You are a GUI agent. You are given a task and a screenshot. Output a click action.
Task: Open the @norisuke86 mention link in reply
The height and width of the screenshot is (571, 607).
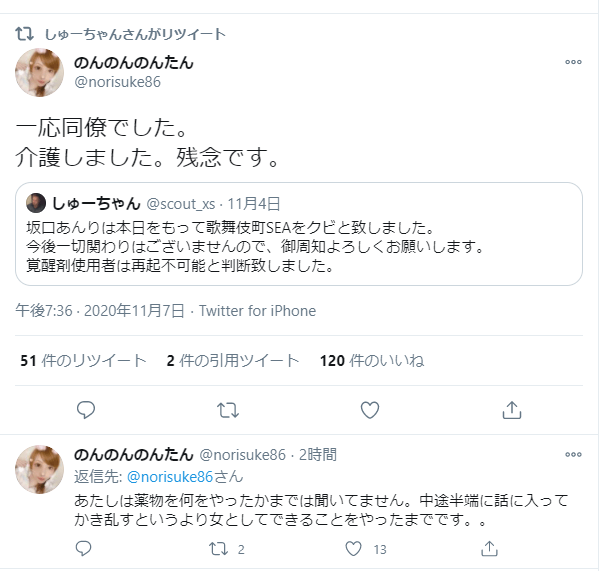point(166,477)
